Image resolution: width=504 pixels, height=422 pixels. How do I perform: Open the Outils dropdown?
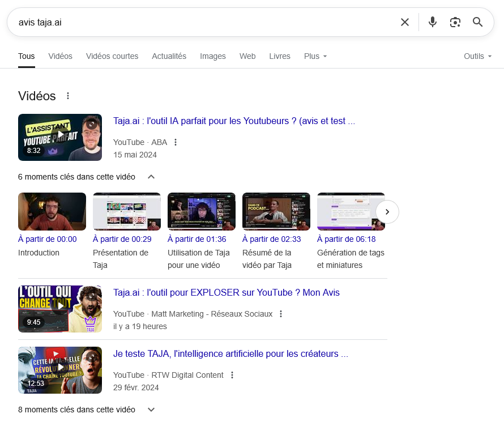(477, 56)
